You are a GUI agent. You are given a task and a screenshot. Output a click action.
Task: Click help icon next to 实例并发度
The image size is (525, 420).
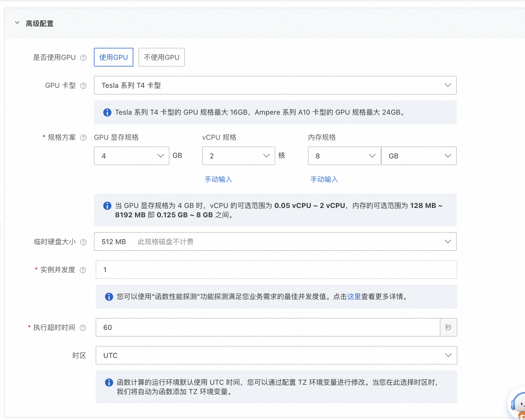[x=83, y=270]
